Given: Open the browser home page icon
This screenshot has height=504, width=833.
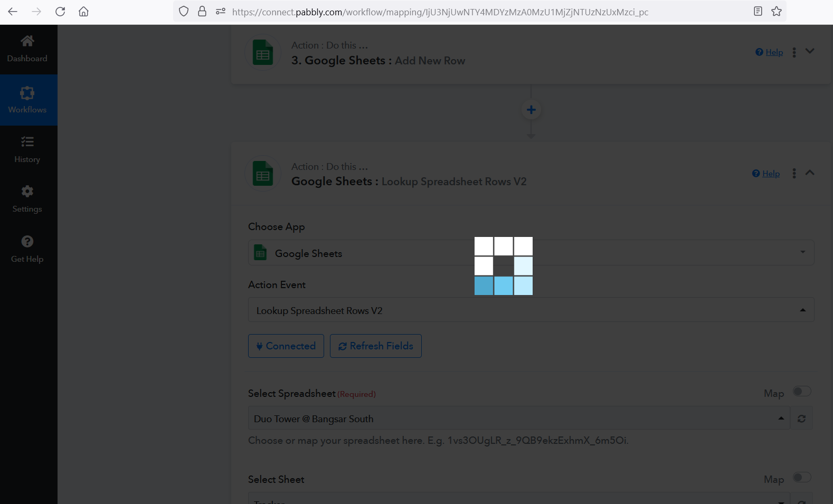Looking at the screenshot, I should tap(83, 12).
